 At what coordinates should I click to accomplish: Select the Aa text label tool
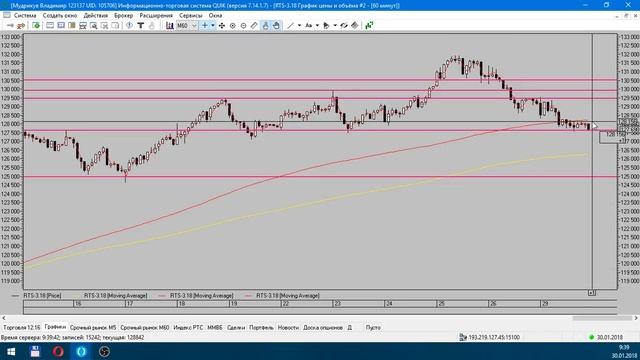pyautogui.click(x=309, y=26)
